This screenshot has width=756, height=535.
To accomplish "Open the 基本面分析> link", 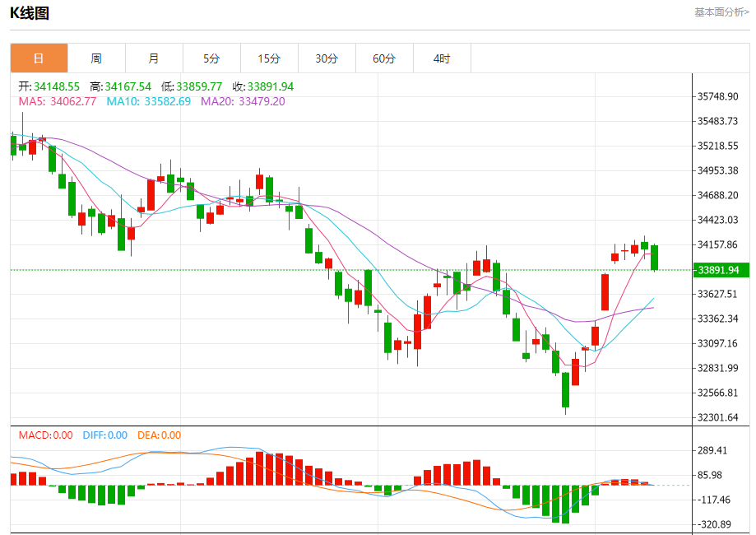I will (721, 12).
